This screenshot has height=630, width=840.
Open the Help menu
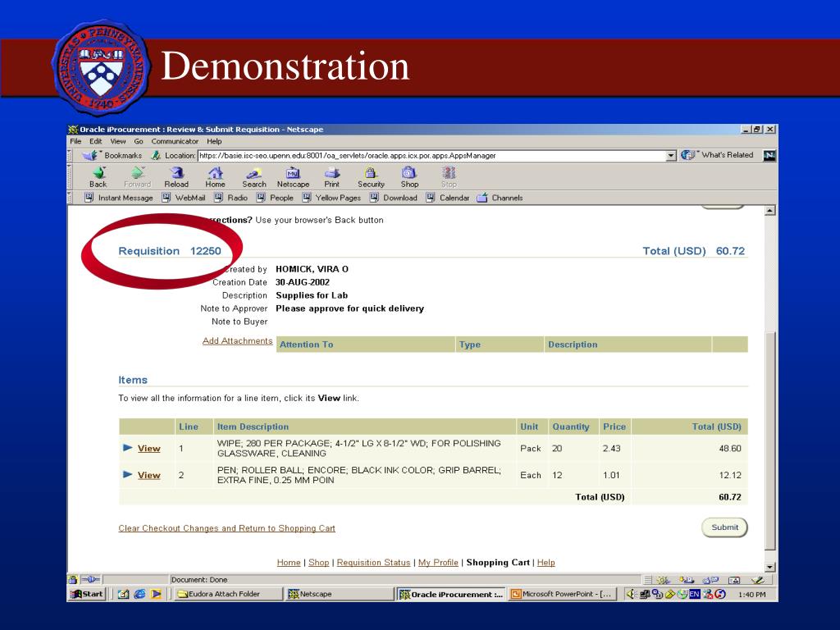214,141
